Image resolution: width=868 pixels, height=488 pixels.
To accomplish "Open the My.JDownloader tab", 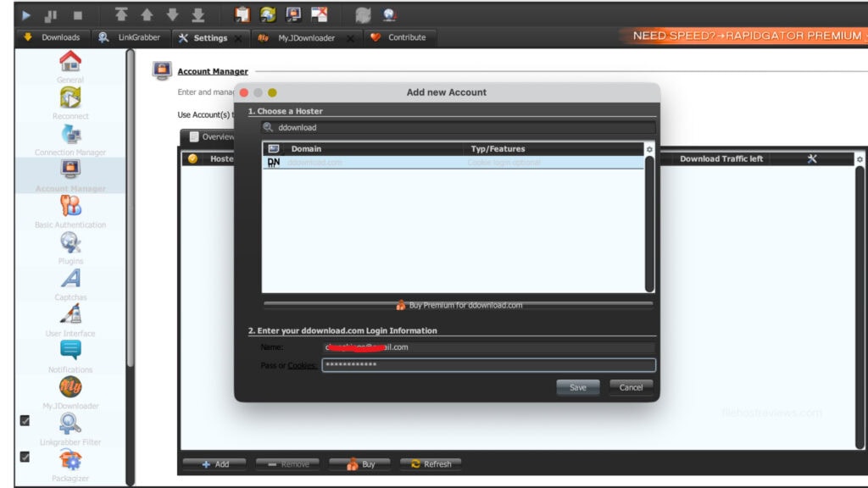I will [299, 37].
